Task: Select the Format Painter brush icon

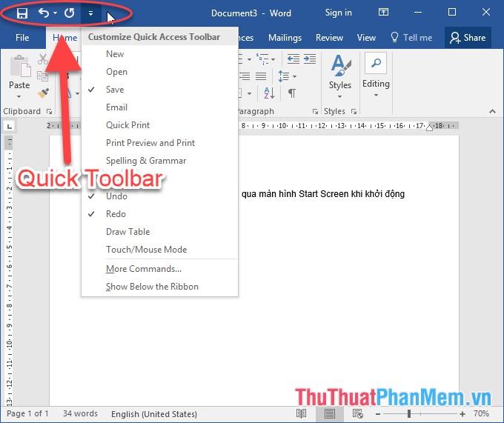Action: click(x=43, y=93)
